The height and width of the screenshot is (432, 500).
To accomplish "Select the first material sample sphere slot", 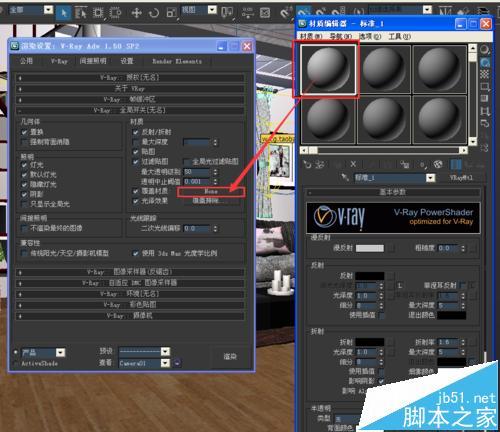I will (328, 70).
